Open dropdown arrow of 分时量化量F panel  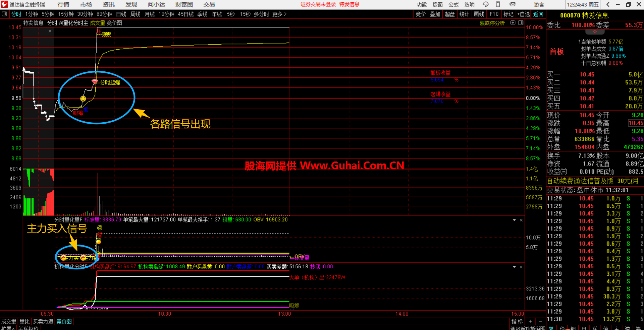(514, 220)
